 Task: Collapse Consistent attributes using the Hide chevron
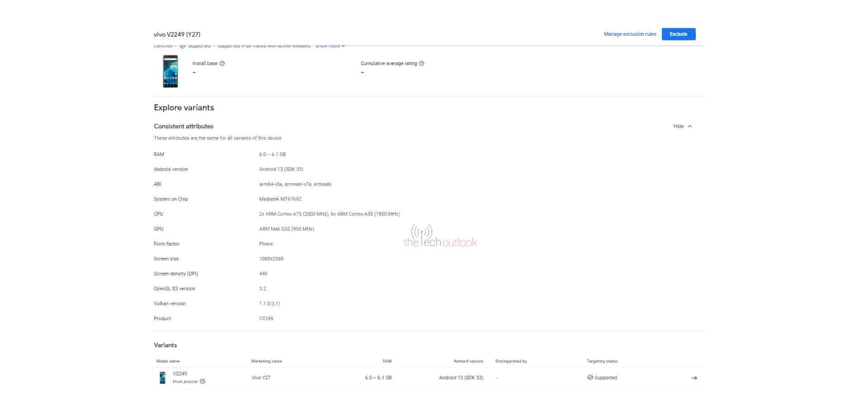pyautogui.click(x=689, y=127)
